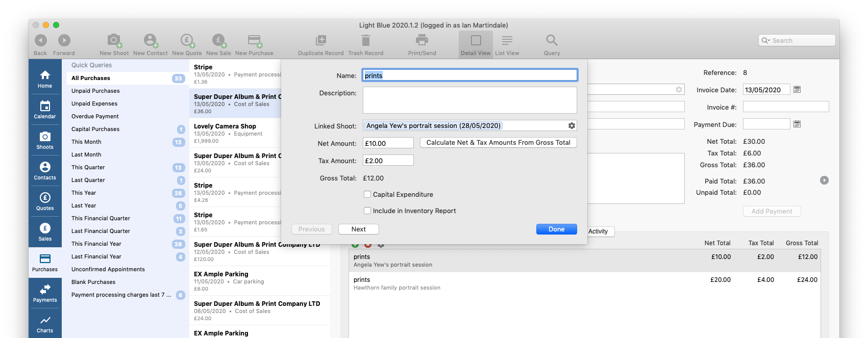Click the Trash Record icon
The image size is (868, 338).
(365, 40)
